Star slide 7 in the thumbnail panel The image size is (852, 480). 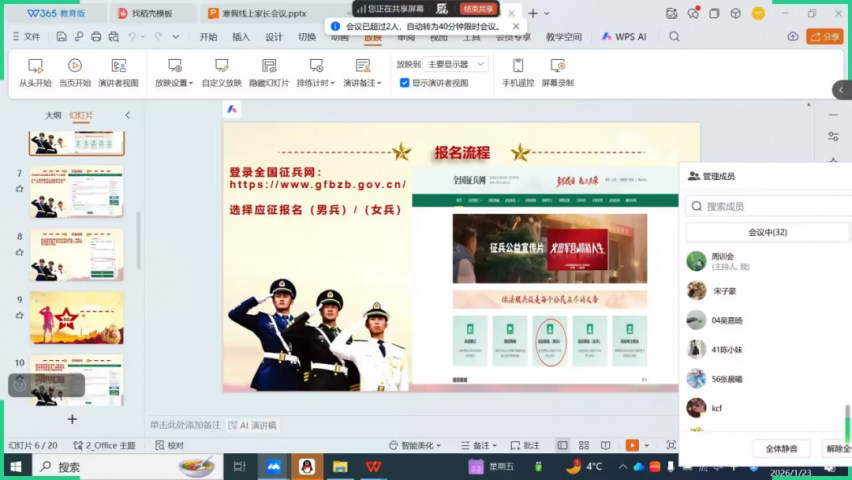point(19,188)
